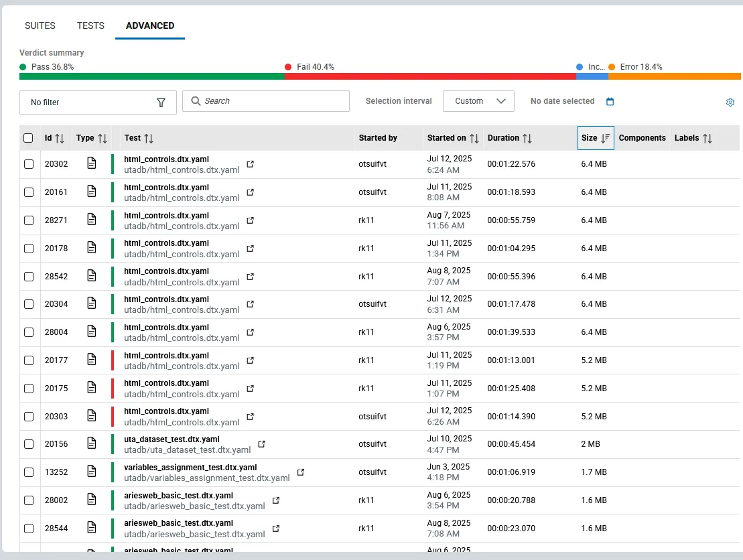
Task: Open table settings via gear icon
Action: [x=730, y=102]
